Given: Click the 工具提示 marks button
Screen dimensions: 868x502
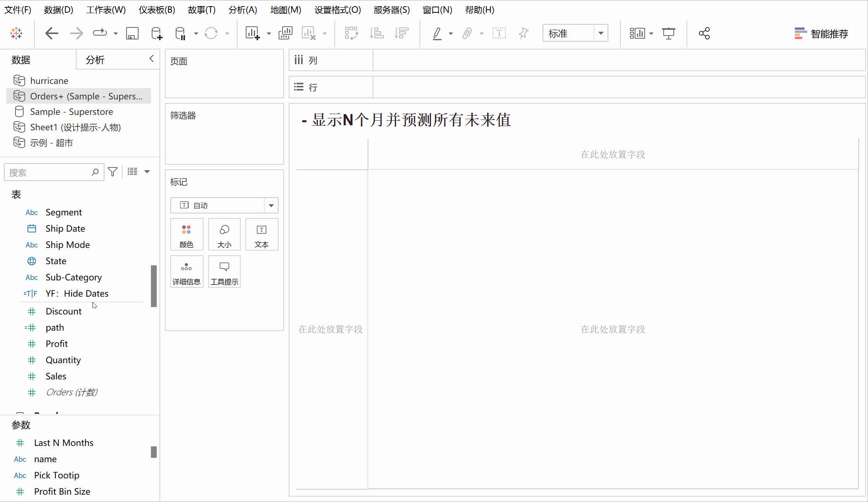Looking at the screenshot, I should 224,272.
